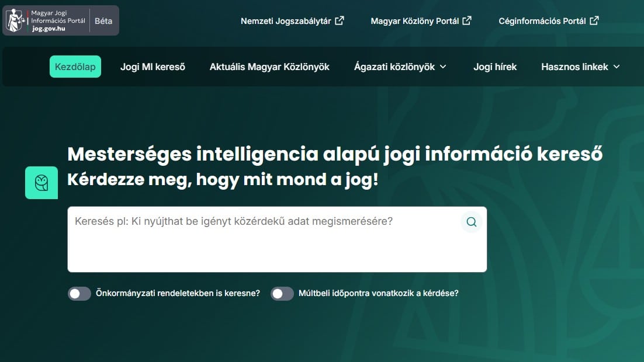Screen dimensions: 644x362
Task: Open the Nemzeti Jogszabálytár link text
Action: point(286,21)
